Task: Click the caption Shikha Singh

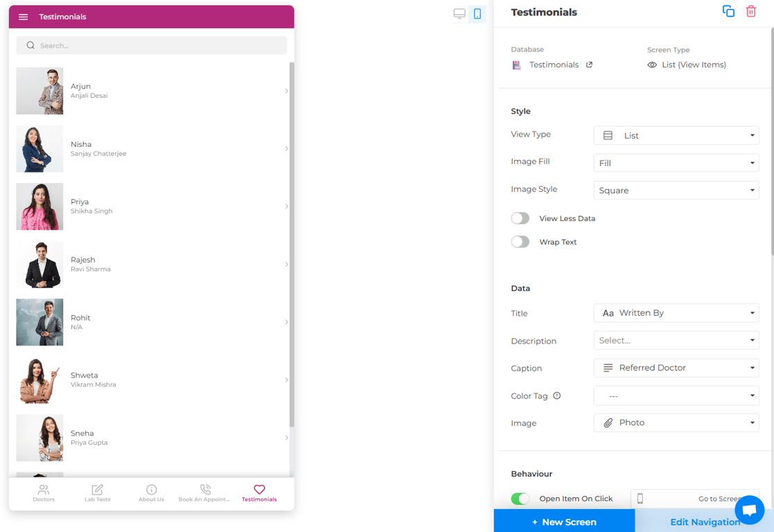Action: (91, 211)
